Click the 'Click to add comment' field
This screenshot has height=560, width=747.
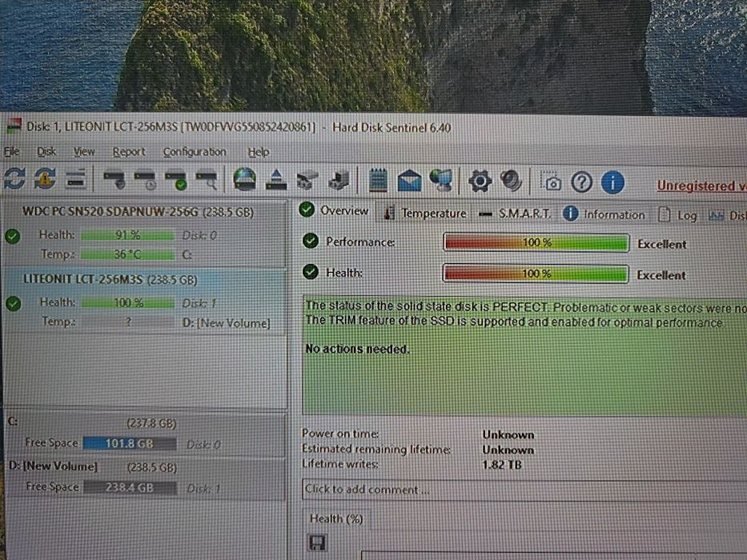tap(524, 490)
